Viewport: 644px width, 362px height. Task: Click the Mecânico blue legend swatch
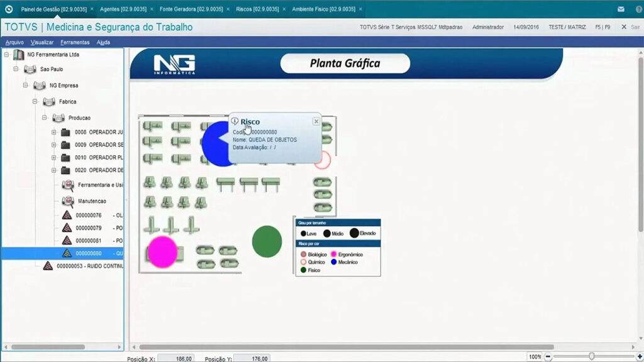click(333, 262)
